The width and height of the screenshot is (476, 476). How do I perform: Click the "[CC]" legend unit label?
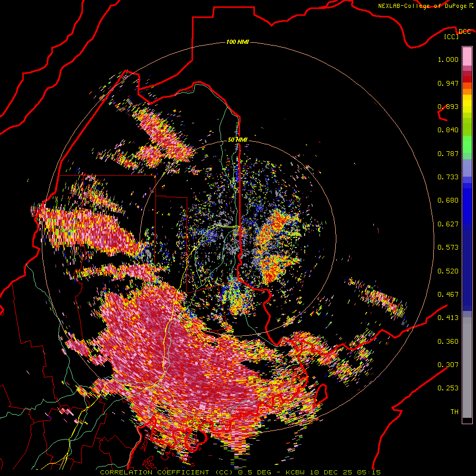coord(452,36)
